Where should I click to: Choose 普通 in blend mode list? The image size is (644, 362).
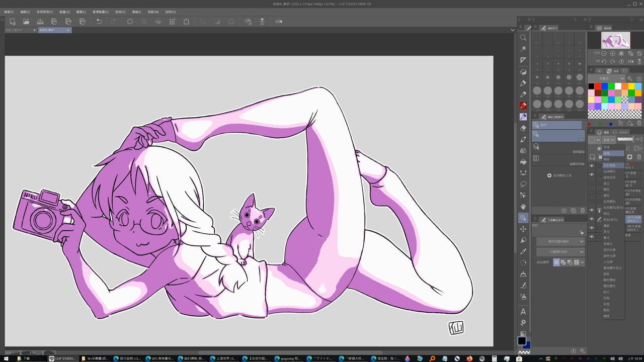click(x=613, y=153)
